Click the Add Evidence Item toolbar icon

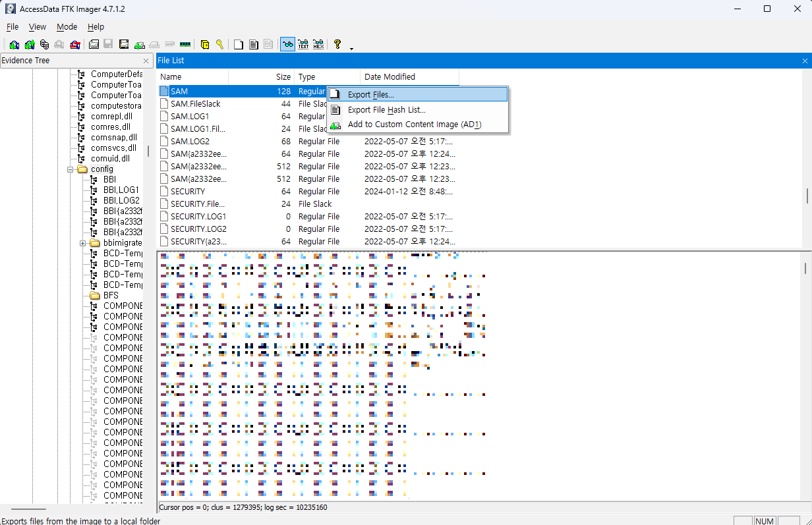click(13, 44)
